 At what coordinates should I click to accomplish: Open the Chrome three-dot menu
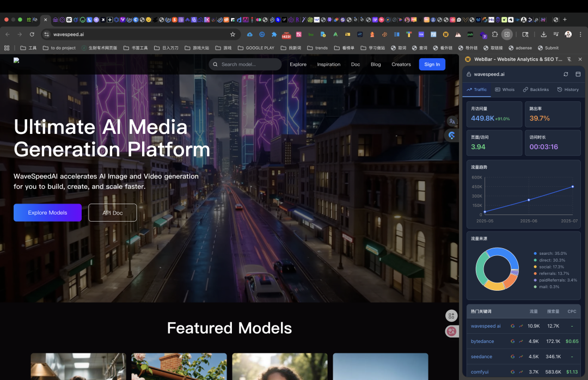[x=580, y=34]
